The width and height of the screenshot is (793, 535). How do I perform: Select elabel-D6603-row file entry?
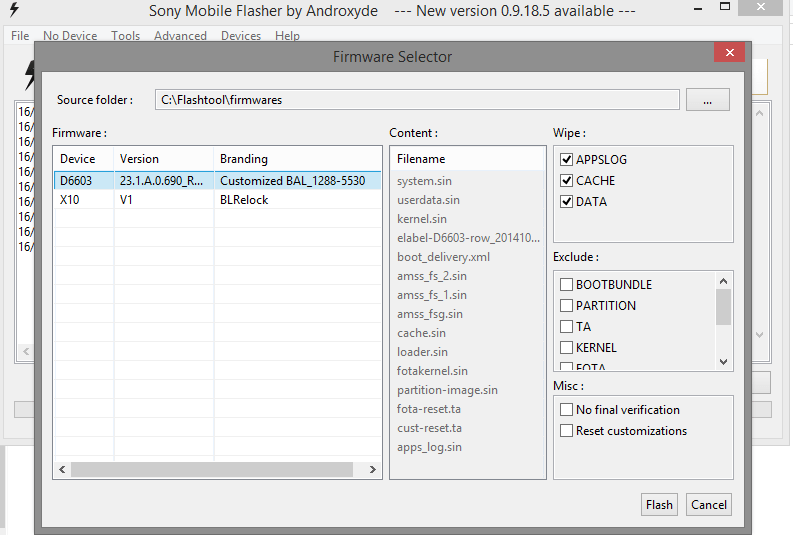(468, 238)
